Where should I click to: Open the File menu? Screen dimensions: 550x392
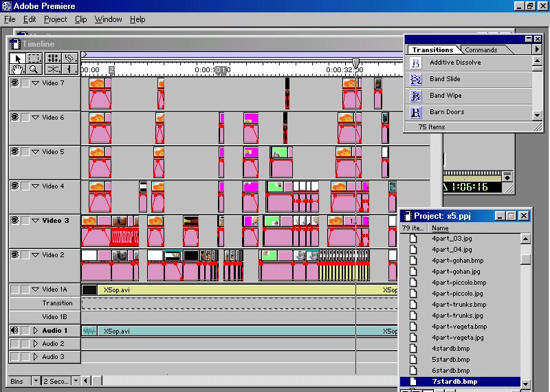[10, 19]
